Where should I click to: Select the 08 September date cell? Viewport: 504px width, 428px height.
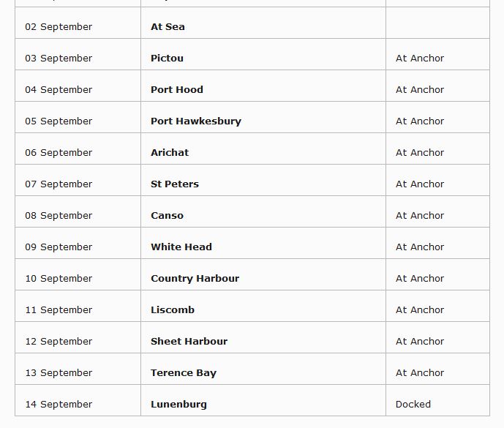59,216
